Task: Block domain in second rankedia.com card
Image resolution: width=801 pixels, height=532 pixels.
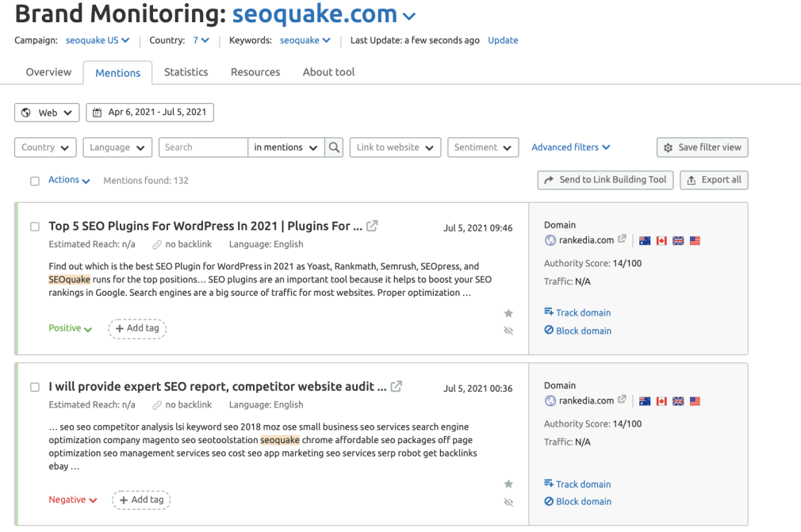Action: pos(577,501)
